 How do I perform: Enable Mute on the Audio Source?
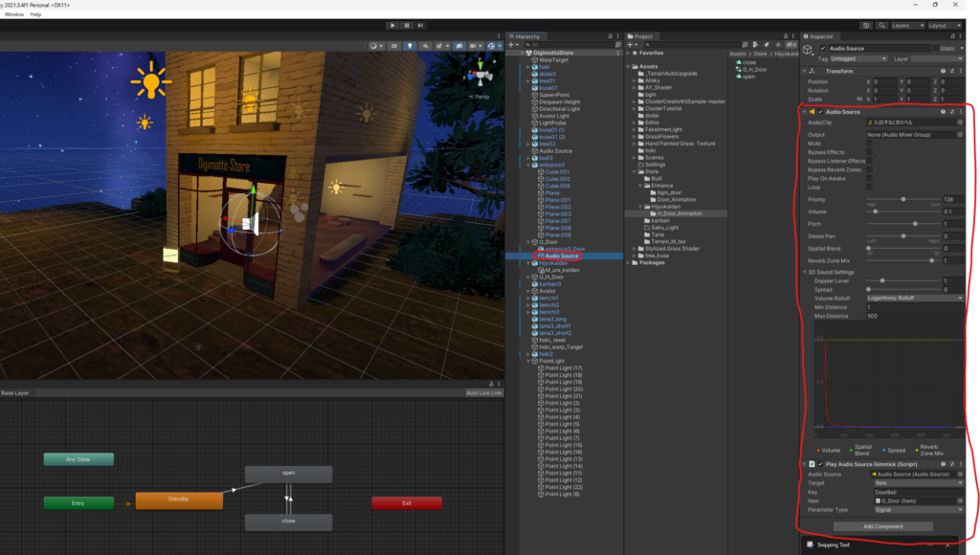coord(869,144)
